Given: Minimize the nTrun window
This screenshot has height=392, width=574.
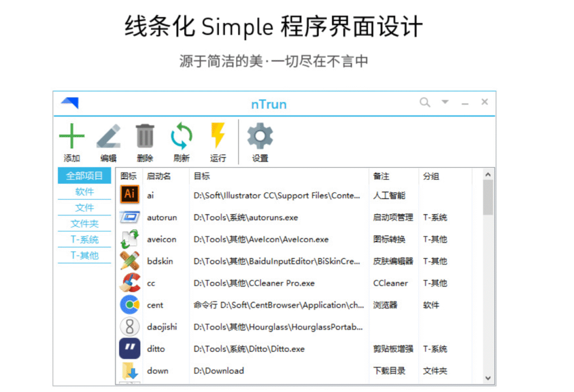Looking at the screenshot, I should (x=465, y=104).
